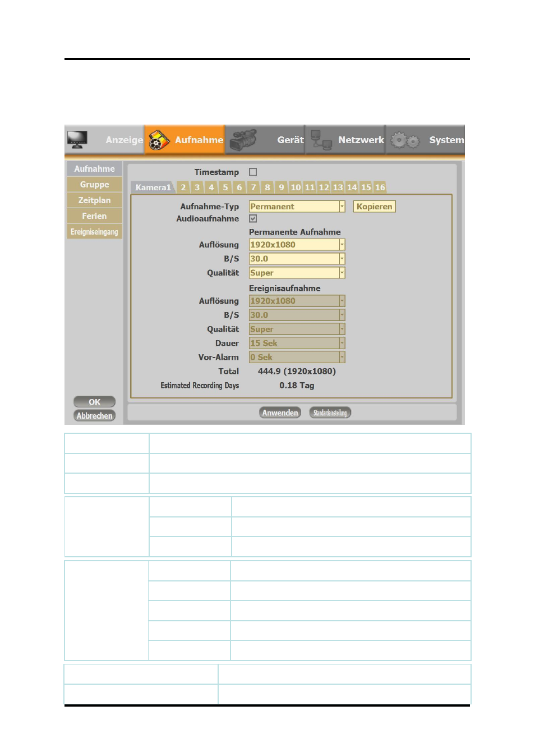Viewport: 535px width, 756px height.
Task: Toggle the Audioaufnahme checkbox
Action: pos(253,219)
